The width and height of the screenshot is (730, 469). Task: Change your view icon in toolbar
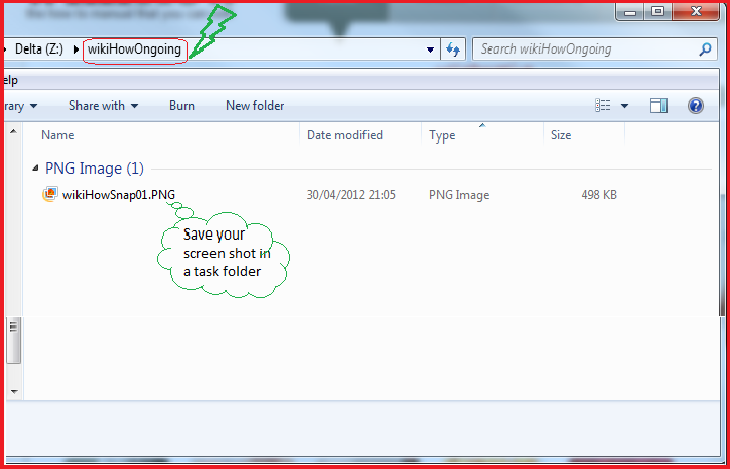602,106
